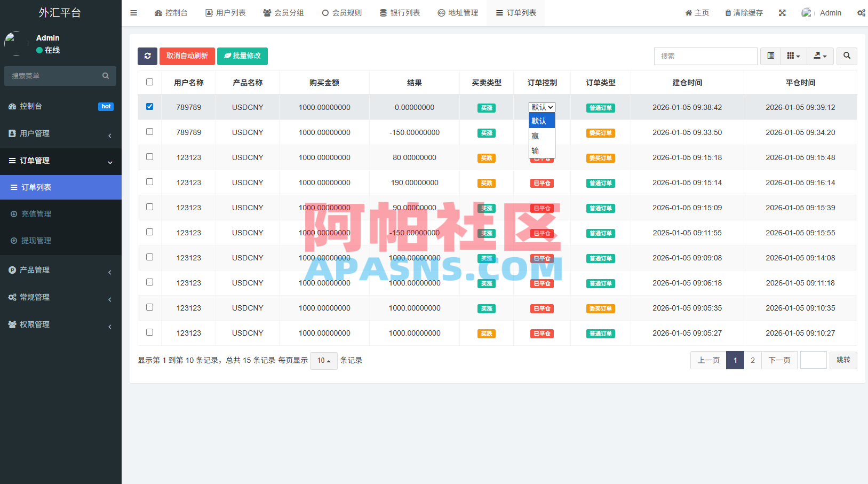Check the 123123 row created 09:15:18
This screenshot has width=868, height=484.
pyautogui.click(x=149, y=157)
